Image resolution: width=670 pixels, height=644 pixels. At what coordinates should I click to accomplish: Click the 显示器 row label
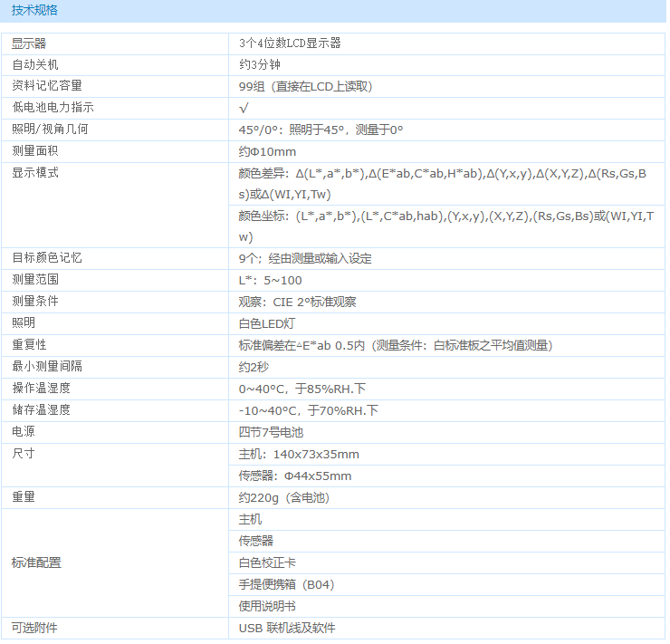click(29, 43)
